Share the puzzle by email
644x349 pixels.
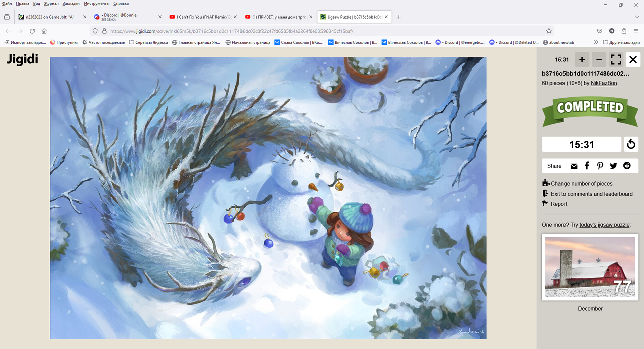click(574, 166)
